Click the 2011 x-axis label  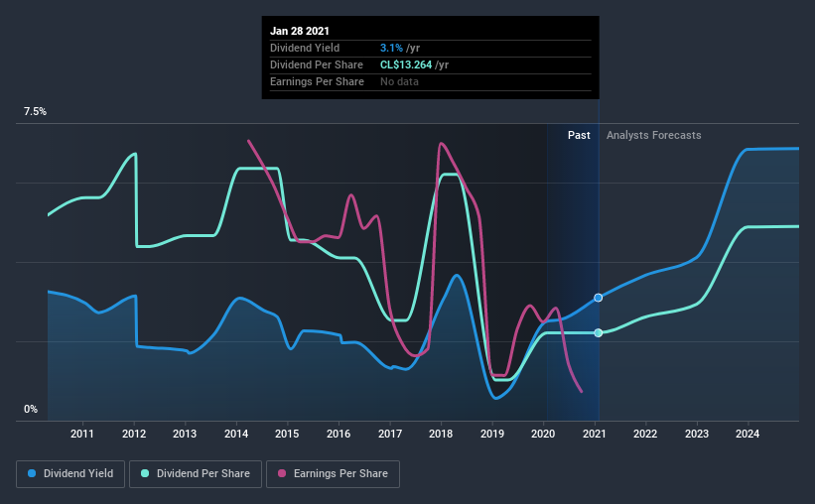(x=82, y=434)
